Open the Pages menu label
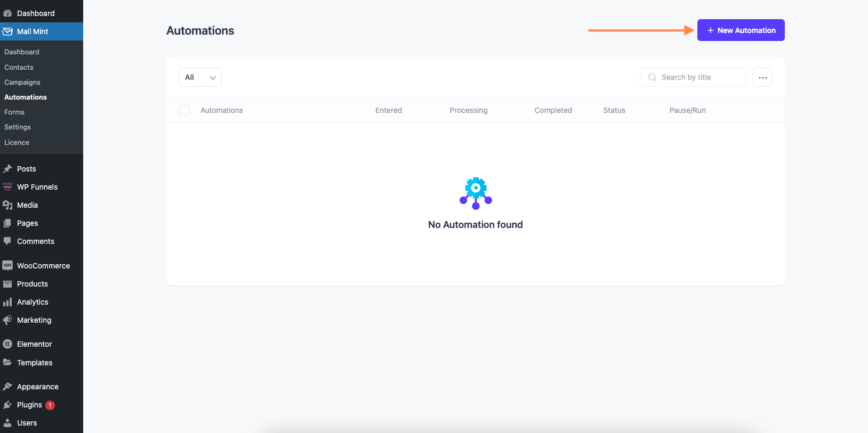The height and width of the screenshot is (433, 868). (28, 223)
